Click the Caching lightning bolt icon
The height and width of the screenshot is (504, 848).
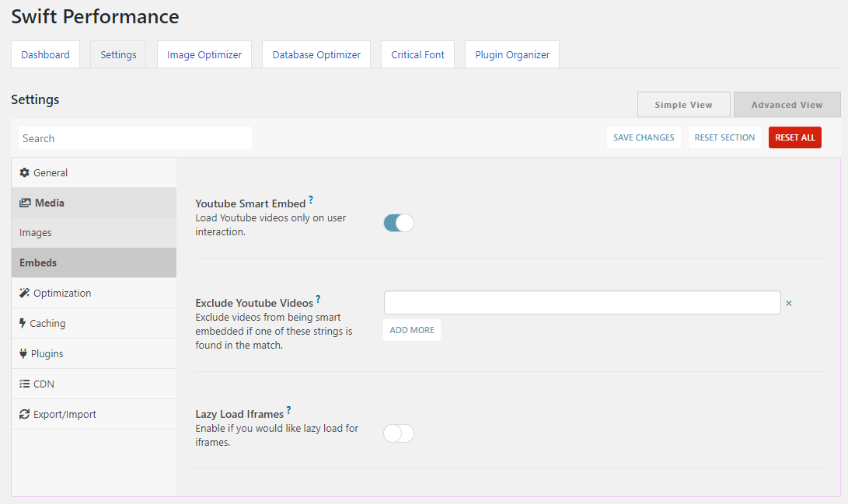click(x=23, y=323)
